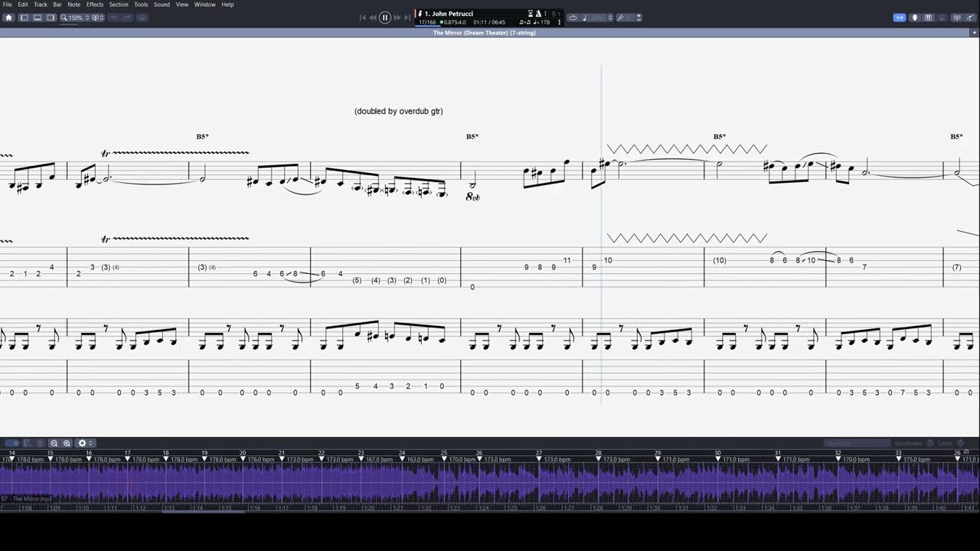Rewind to previous bar

tap(373, 18)
